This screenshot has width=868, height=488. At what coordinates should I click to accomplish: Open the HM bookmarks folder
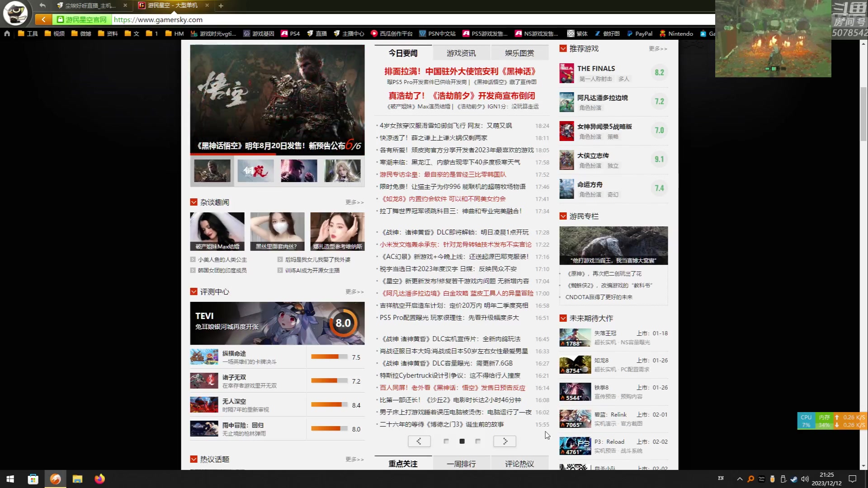pyautogui.click(x=175, y=33)
